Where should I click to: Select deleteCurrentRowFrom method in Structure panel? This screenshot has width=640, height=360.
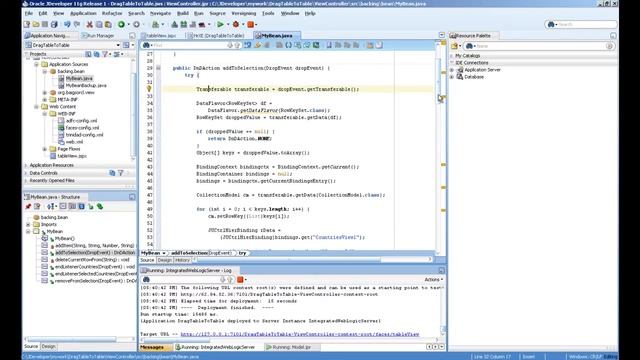[92, 260]
